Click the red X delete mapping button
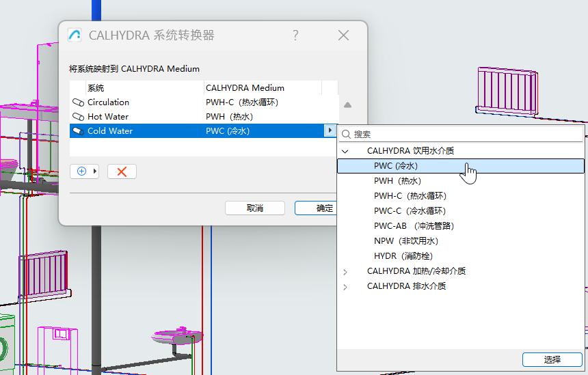 click(x=122, y=171)
